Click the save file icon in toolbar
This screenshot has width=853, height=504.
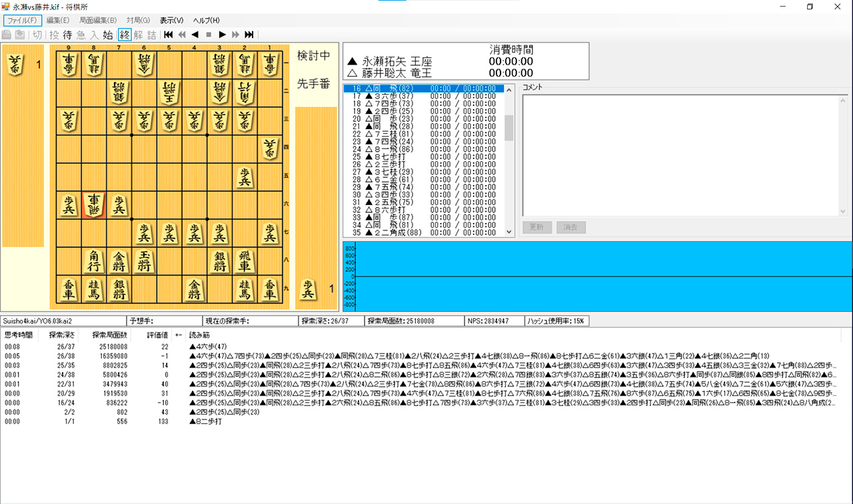(7, 35)
